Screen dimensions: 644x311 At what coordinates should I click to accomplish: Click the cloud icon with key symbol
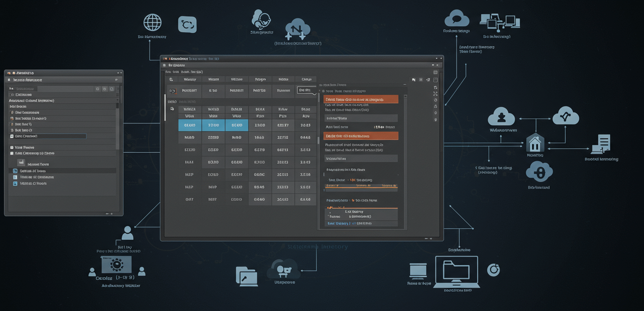(x=539, y=173)
